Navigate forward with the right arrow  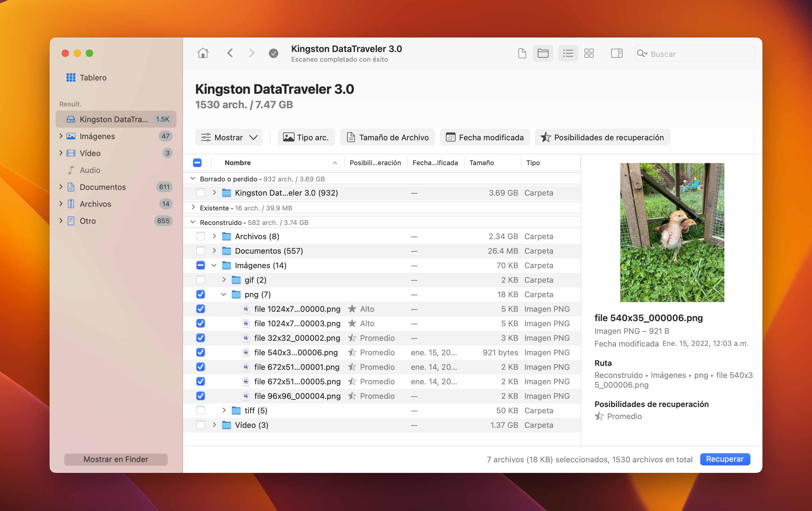click(252, 53)
